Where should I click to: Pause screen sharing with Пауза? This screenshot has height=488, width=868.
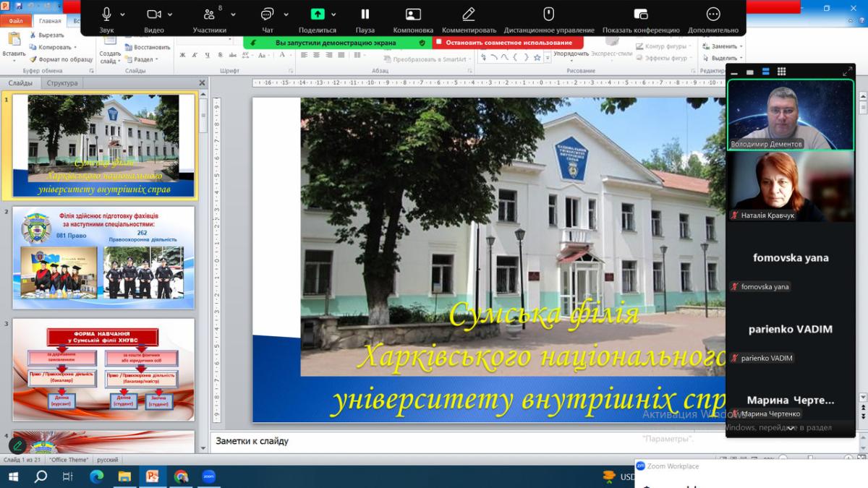[x=365, y=19]
